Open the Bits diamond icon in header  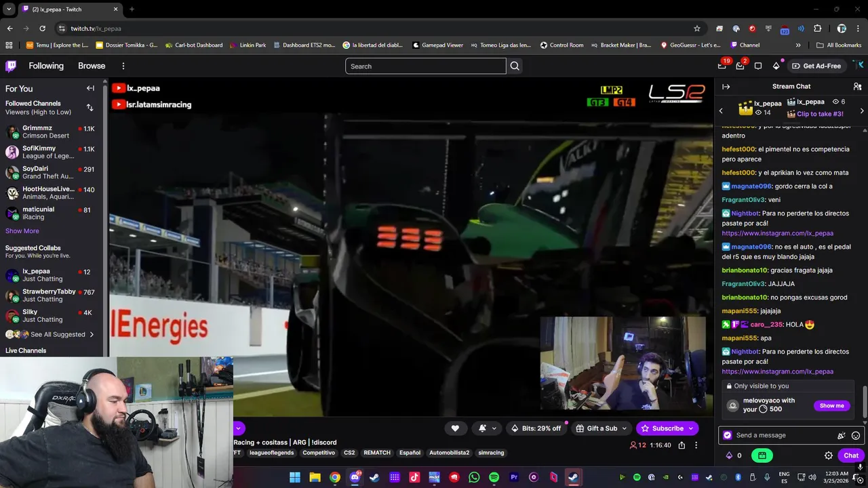pyautogui.click(x=776, y=66)
